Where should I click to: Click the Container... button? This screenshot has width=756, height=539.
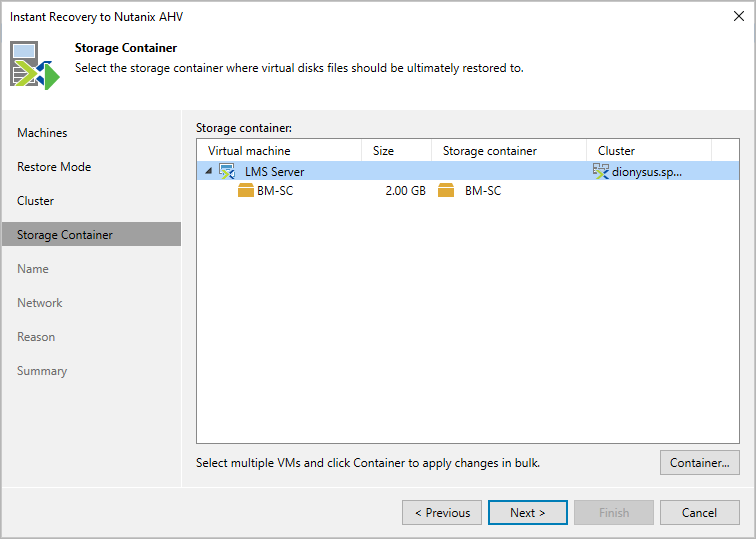(700, 463)
